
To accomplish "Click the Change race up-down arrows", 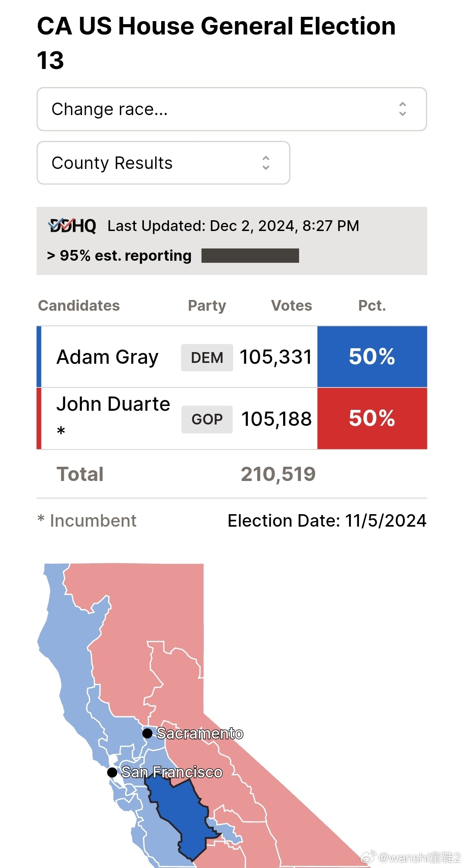I will [403, 109].
